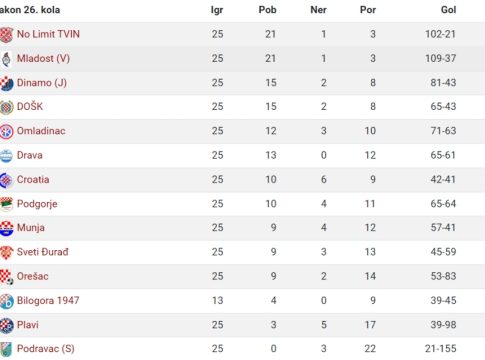Viewport: 485px width, 360px height.
Task: Click the Drava blue club badge
Action: click(6, 156)
